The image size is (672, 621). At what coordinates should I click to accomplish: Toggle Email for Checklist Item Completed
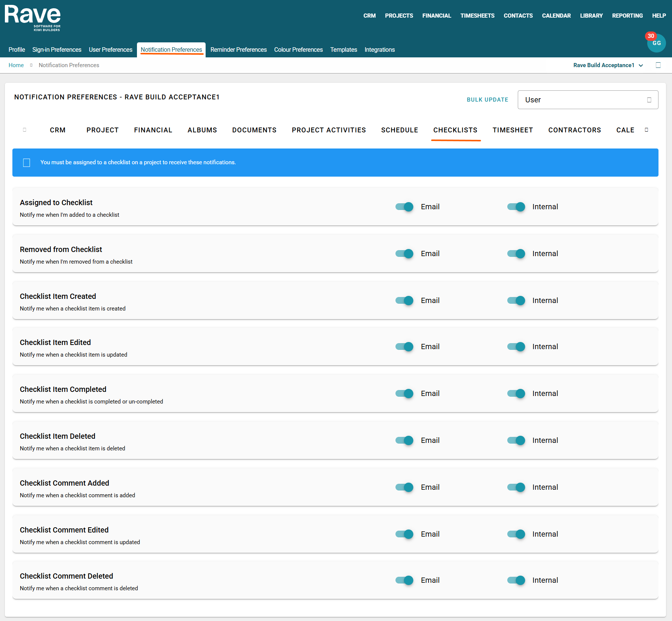point(404,393)
